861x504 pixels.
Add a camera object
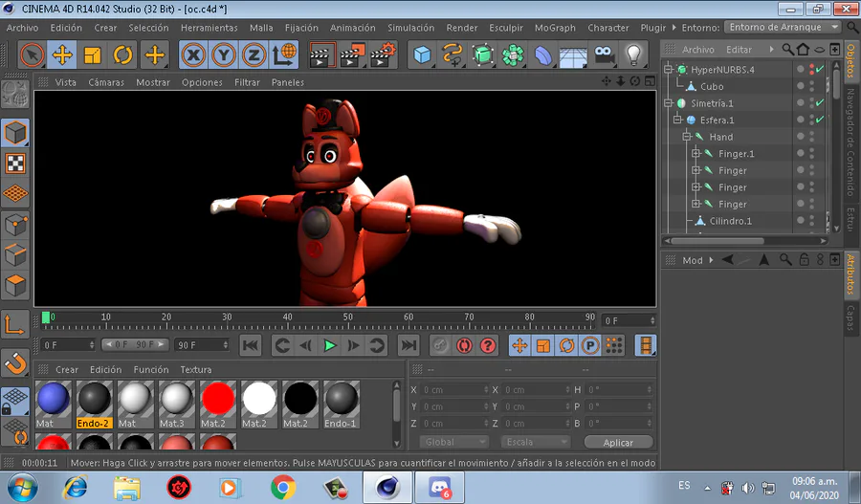click(604, 55)
